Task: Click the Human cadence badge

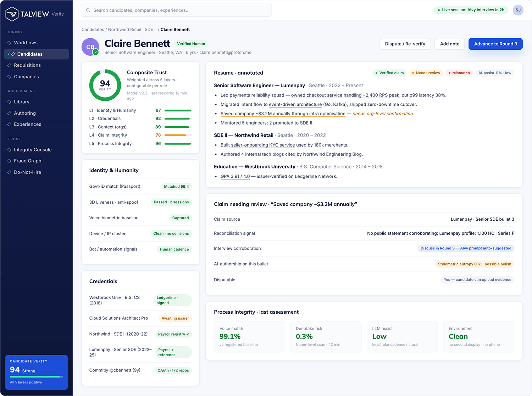Action: (174, 249)
